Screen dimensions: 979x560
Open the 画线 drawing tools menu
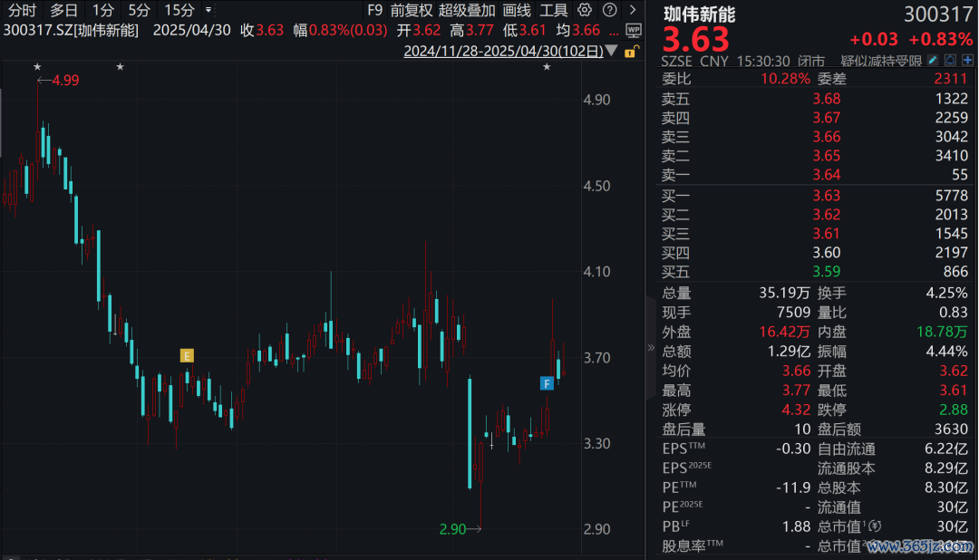517,10
